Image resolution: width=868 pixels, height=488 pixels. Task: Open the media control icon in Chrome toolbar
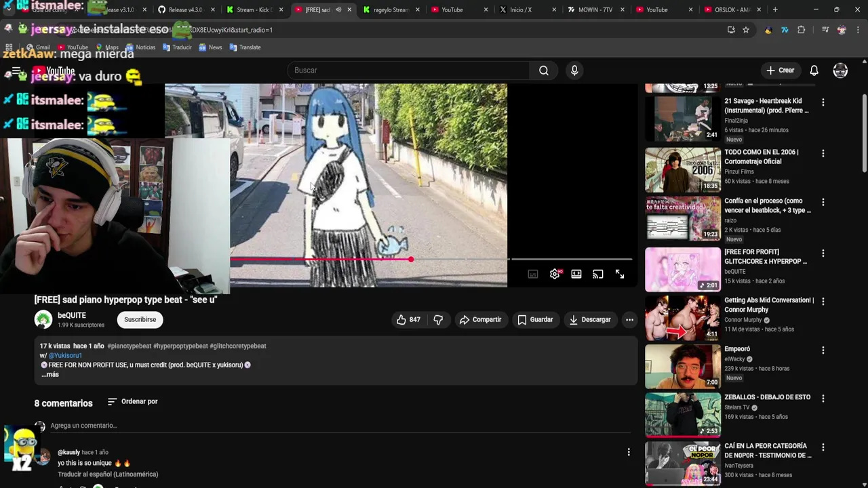coord(825,30)
